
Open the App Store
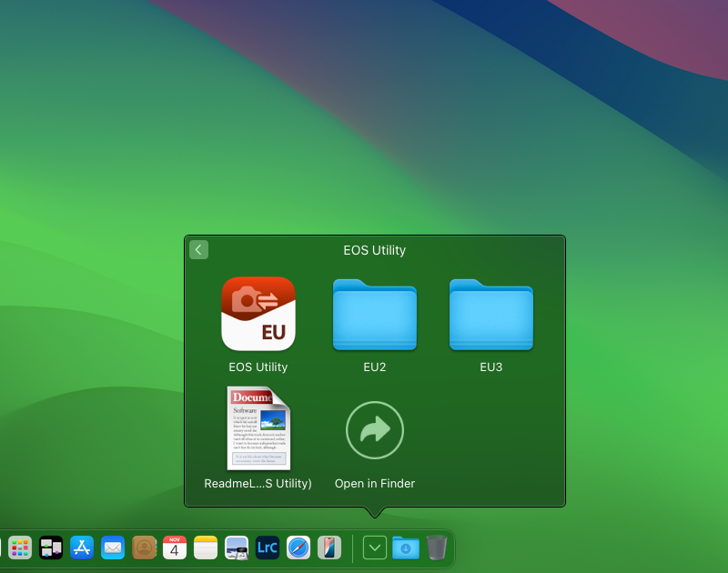pyautogui.click(x=82, y=548)
